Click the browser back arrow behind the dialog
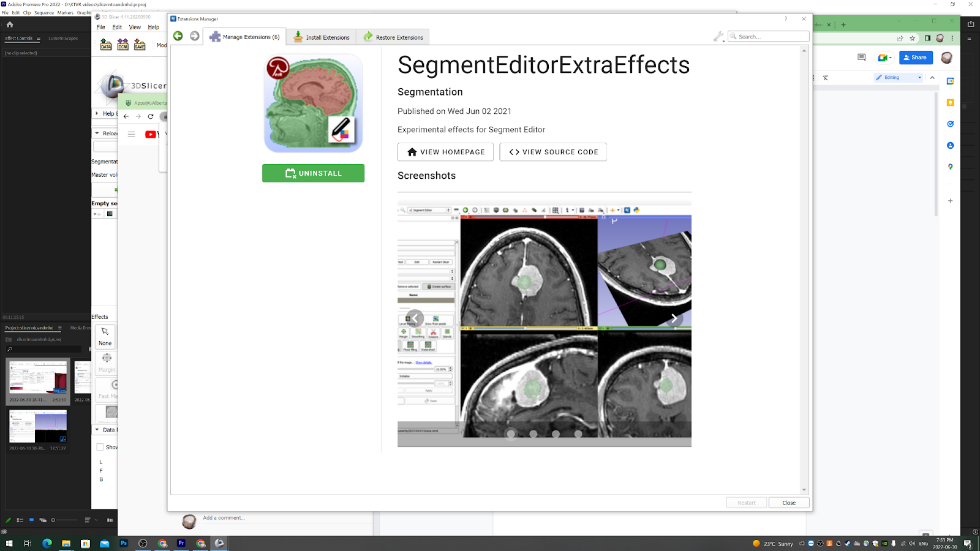This screenshot has width=980, height=551. coord(126,116)
